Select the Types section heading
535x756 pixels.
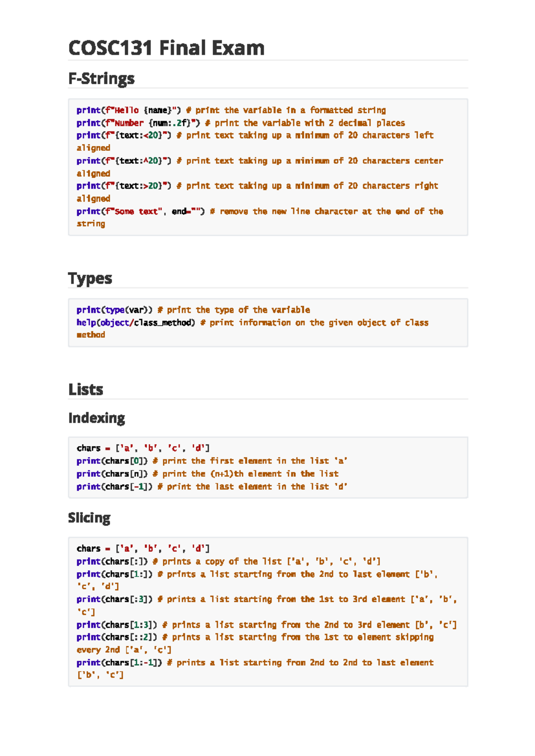(x=90, y=279)
